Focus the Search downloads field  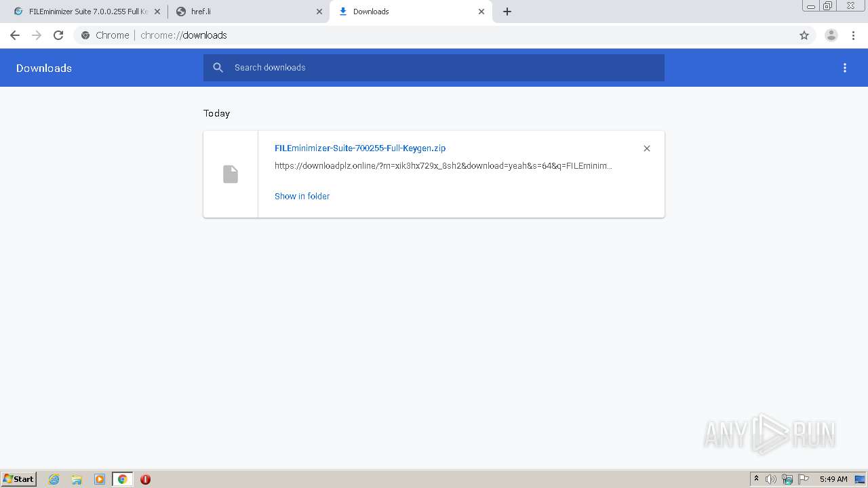pos(434,68)
